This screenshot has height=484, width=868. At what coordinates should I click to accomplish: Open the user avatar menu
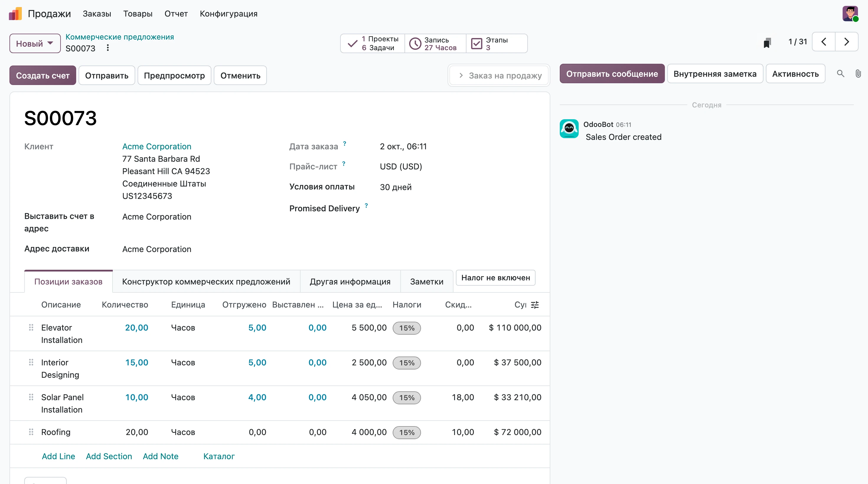[850, 14]
